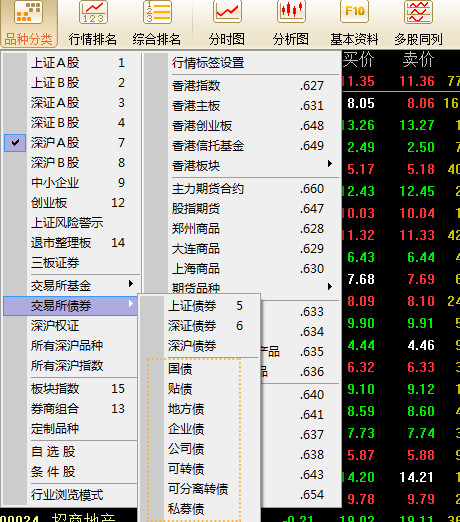The image size is (460, 522).
Task: Open the 行情排名 toolbar icon
Action: (93, 24)
